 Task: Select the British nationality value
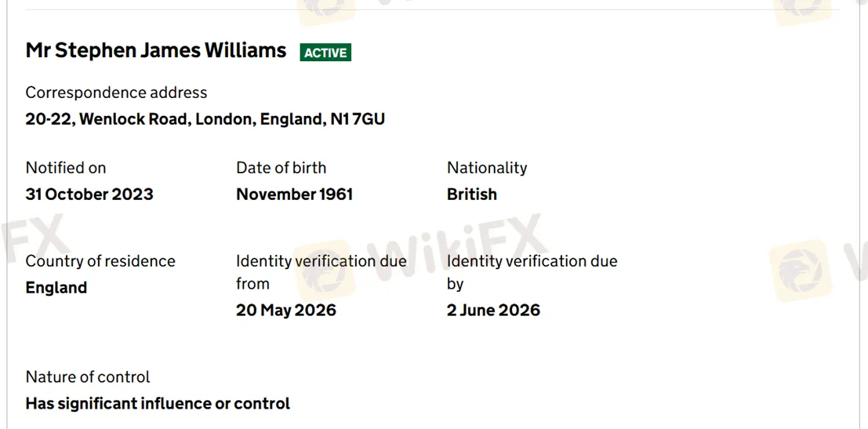tap(472, 195)
